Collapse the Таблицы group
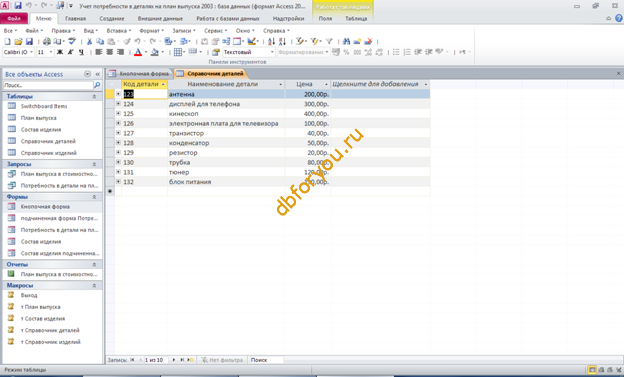The image size is (624, 377). pyautogui.click(x=94, y=97)
